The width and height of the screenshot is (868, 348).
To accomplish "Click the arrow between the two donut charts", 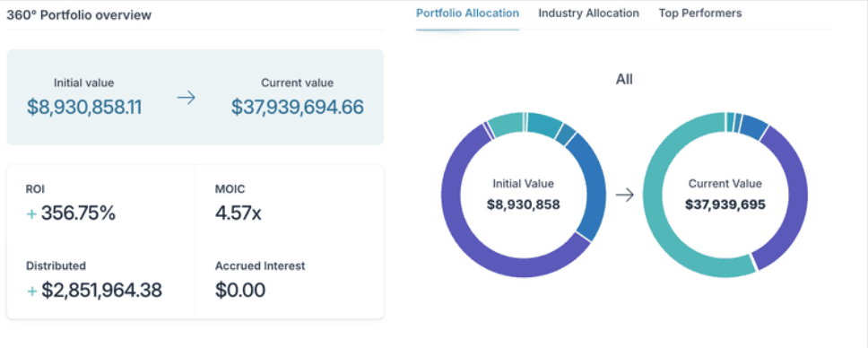I will pyautogui.click(x=624, y=195).
